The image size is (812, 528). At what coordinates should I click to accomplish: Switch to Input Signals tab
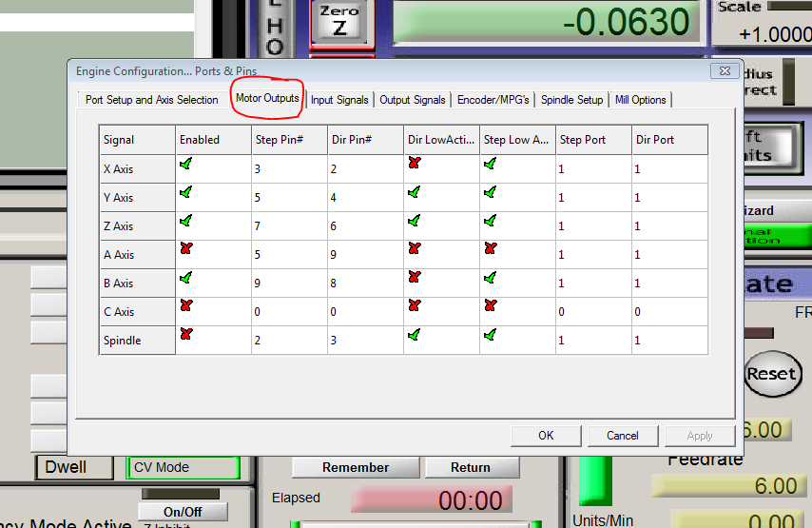(339, 100)
